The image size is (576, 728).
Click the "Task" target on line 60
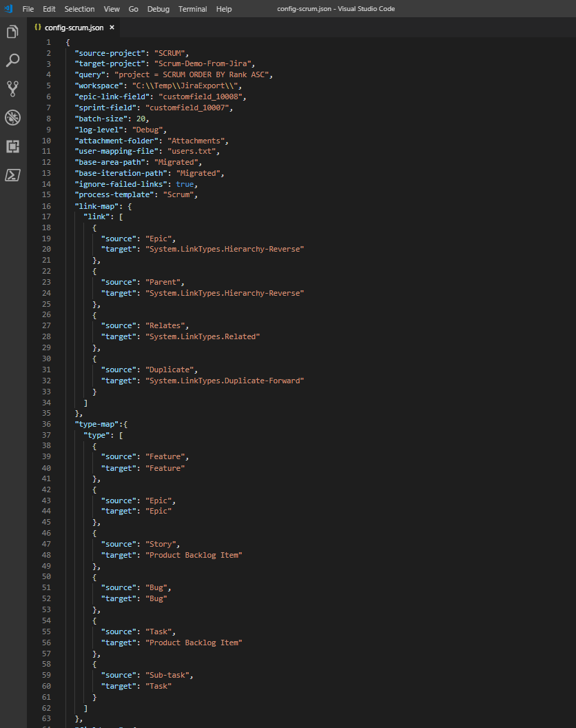tap(158, 686)
